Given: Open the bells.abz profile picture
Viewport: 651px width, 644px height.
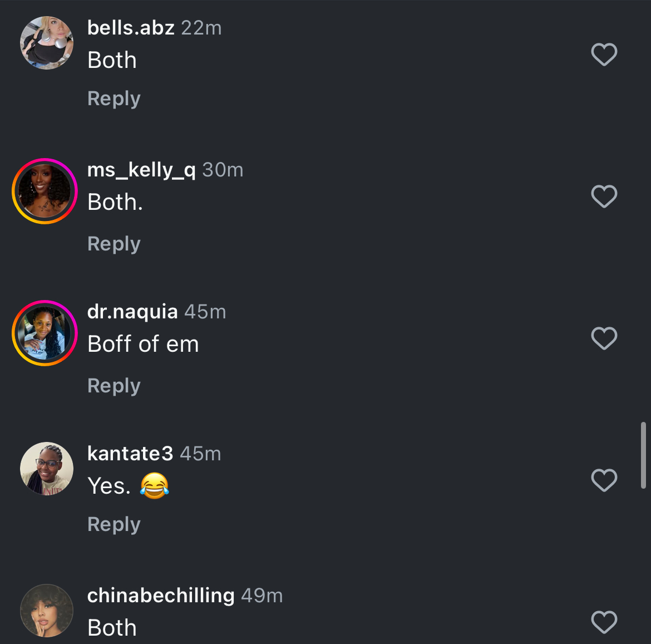Looking at the screenshot, I should coord(47,43).
